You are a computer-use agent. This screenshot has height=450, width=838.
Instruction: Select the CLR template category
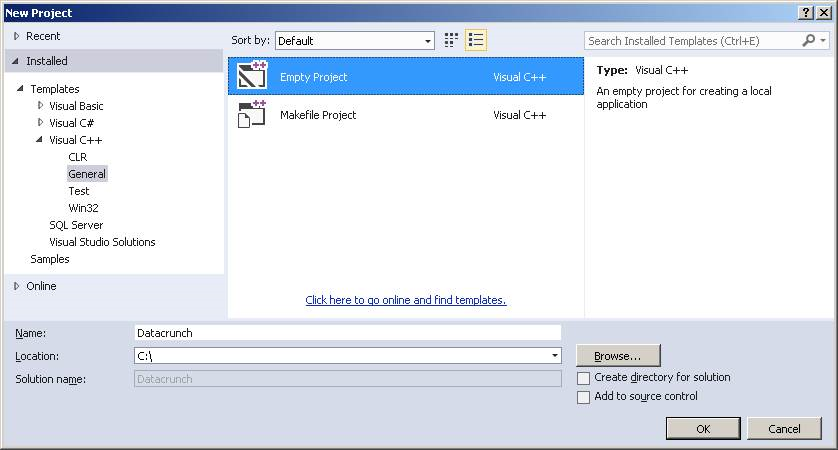pyautogui.click(x=77, y=157)
